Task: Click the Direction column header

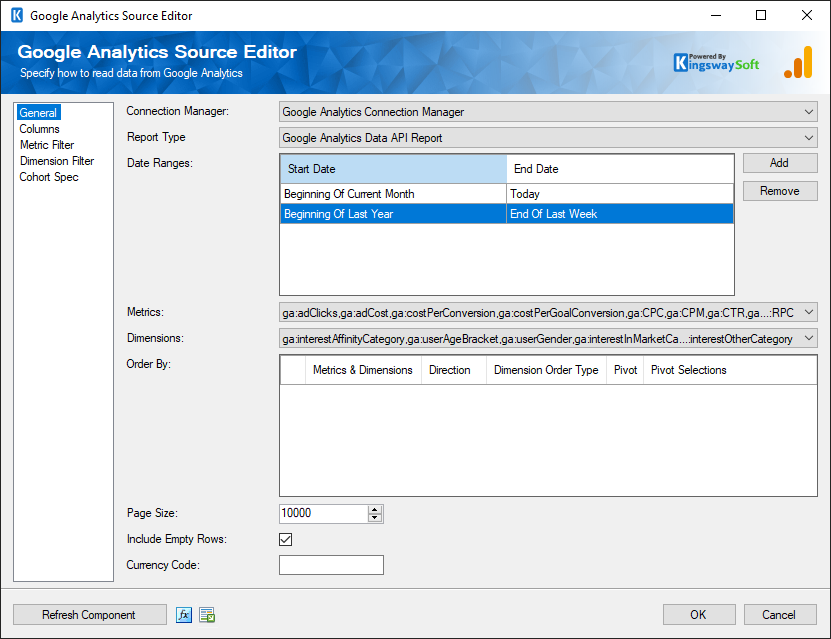Action: click(454, 370)
